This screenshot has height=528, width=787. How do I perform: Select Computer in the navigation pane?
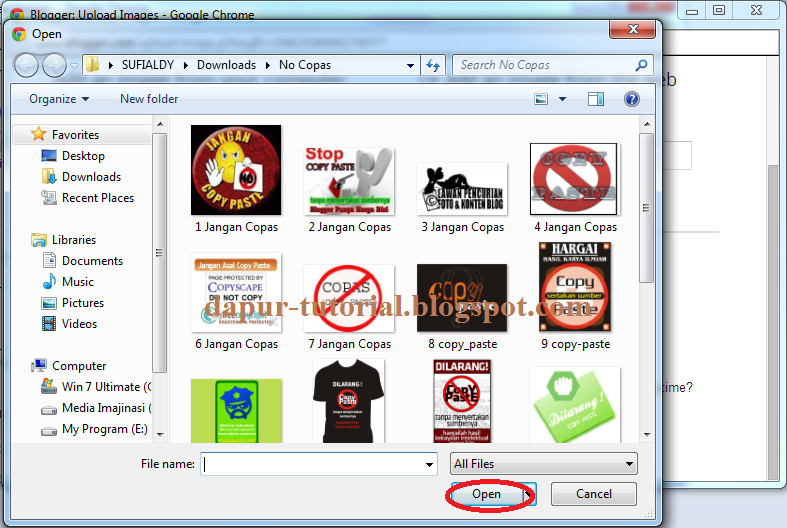point(79,366)
